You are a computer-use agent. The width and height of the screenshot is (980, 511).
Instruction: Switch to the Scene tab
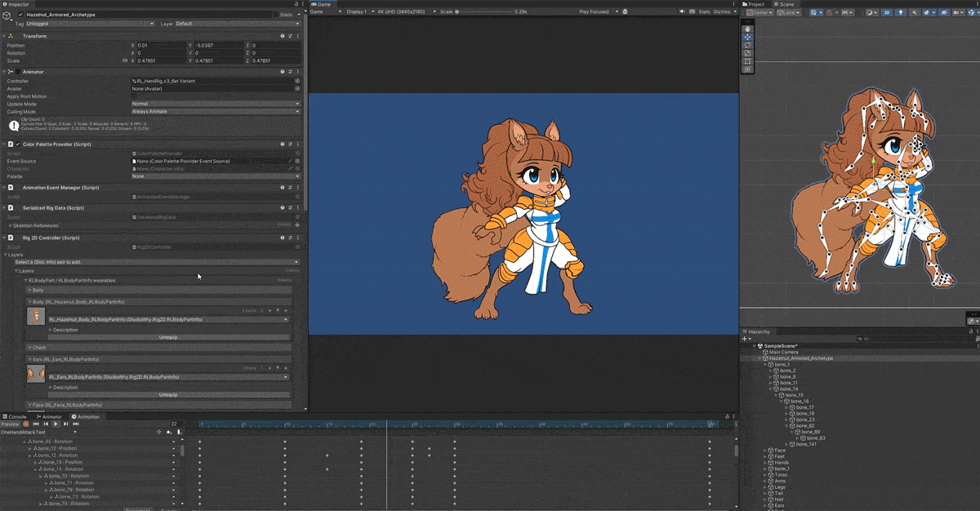tap(784, 4)
